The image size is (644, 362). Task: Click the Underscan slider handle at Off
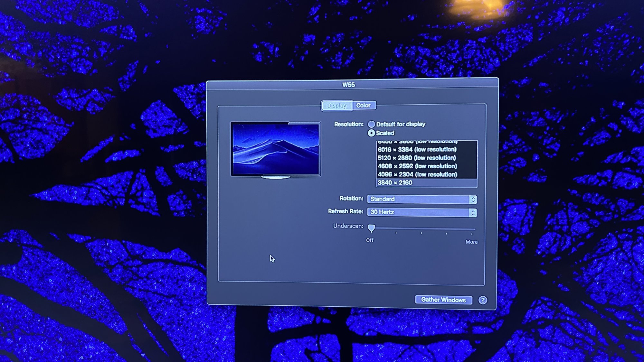pos(371,228)
